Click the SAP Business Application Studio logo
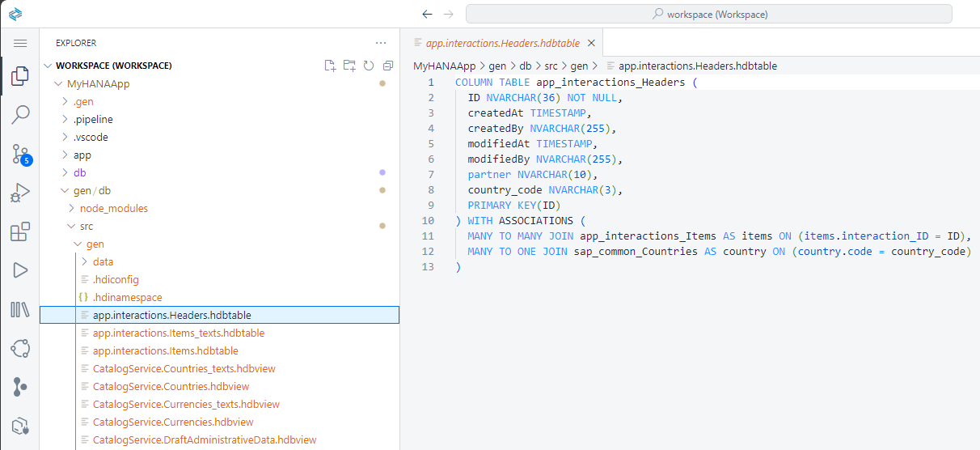980x450 pixels. coord(15,14)
